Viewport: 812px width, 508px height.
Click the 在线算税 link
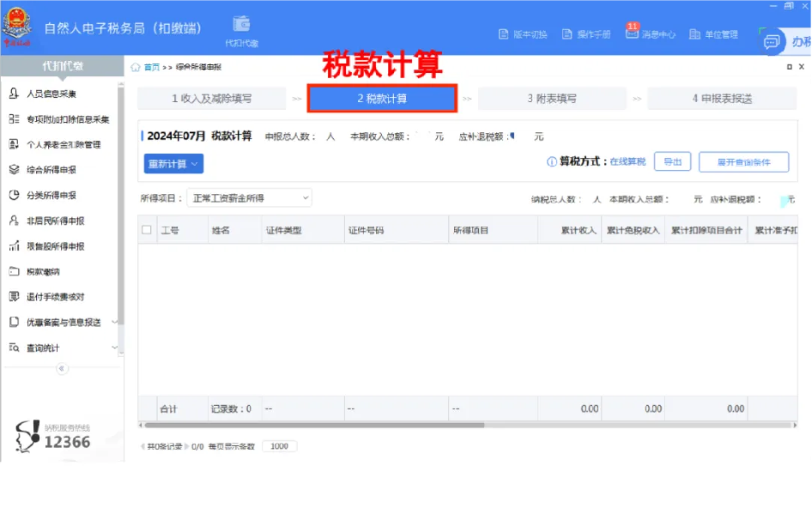click(x=627, y=161)
